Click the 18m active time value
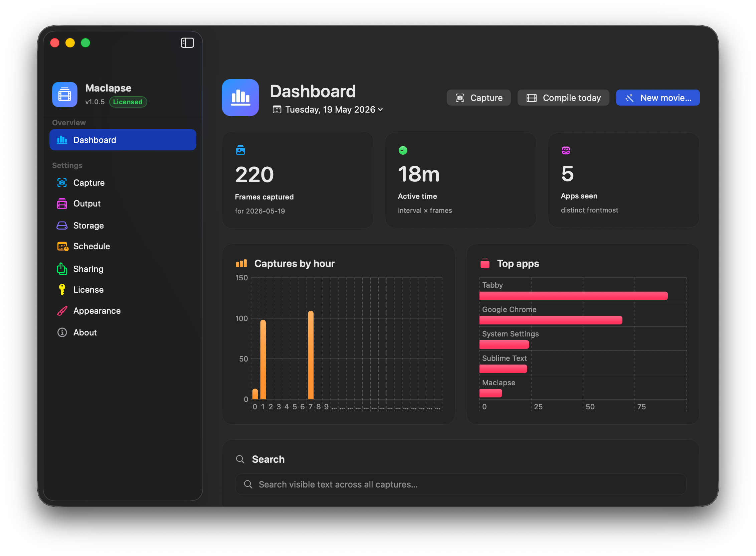 pyautogui.click(x=419, y=174)
